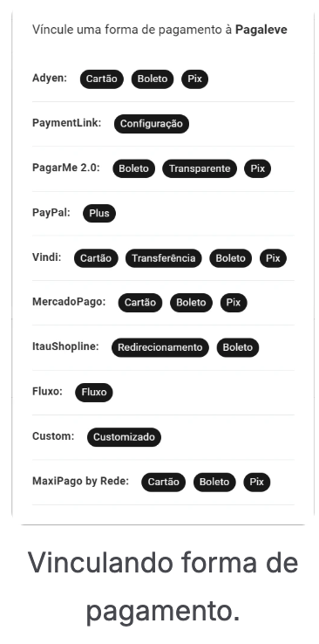Select ItauShopline Boleto tag
This screenshot has height=644, width=319.
[x=238, y=347]
